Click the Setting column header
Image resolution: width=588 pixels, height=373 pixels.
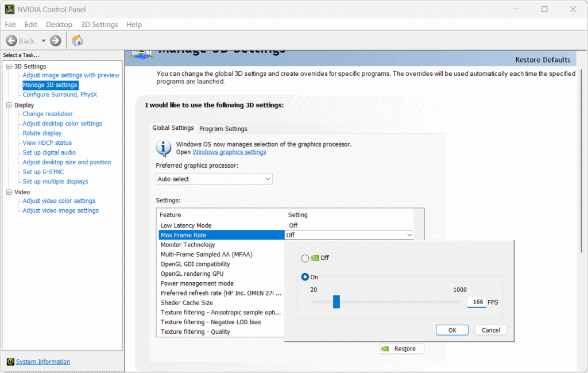click(349, 214)
